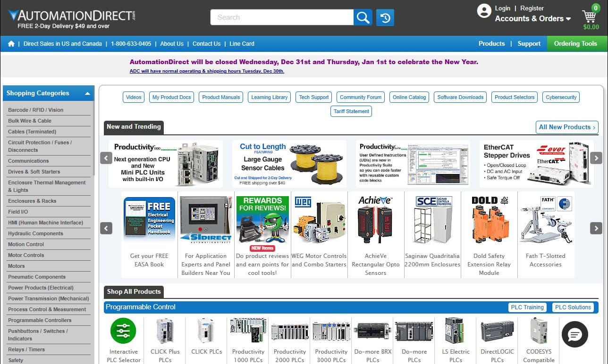Open the Accounts & Orders dropdown
The height and width of the screenshot is (364, 608).
click(x=532, y=19)
